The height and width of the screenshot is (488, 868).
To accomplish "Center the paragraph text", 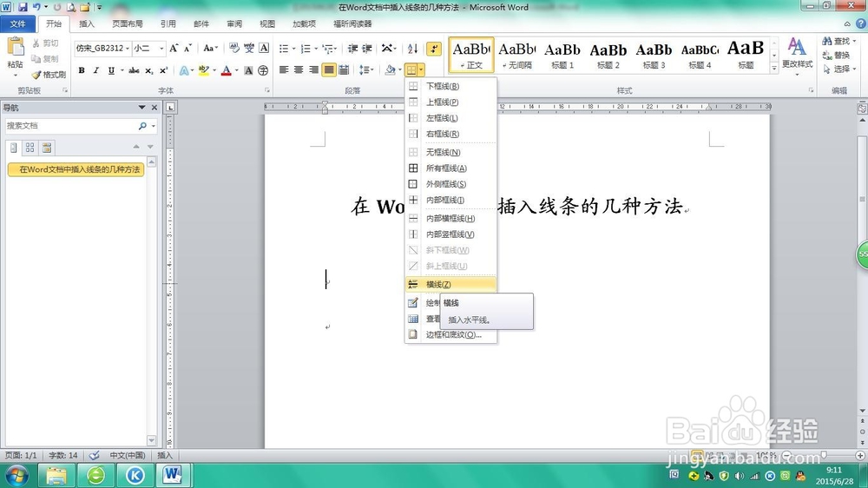I will pyautogui.click(x=299, y=69).
